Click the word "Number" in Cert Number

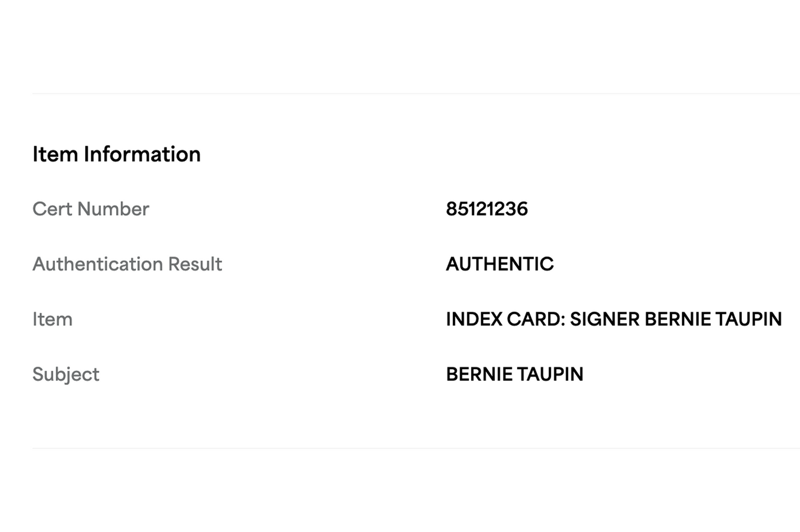tap(113, 209)
